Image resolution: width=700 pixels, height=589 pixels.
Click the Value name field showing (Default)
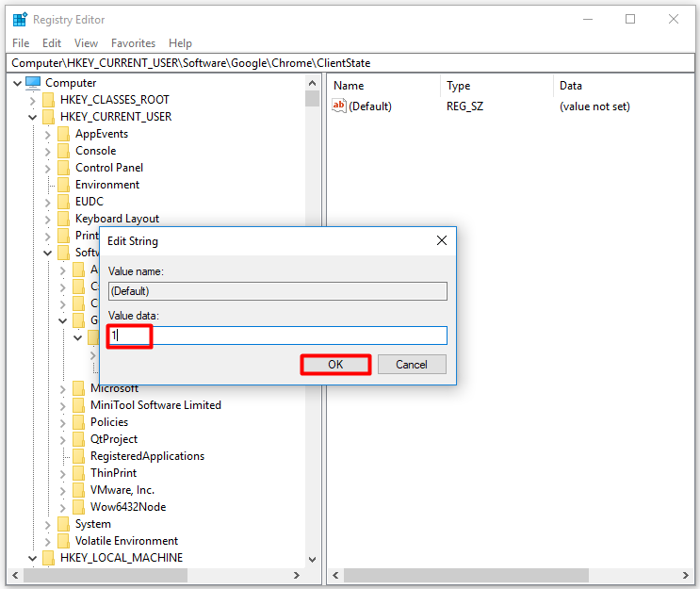(278, 291)
